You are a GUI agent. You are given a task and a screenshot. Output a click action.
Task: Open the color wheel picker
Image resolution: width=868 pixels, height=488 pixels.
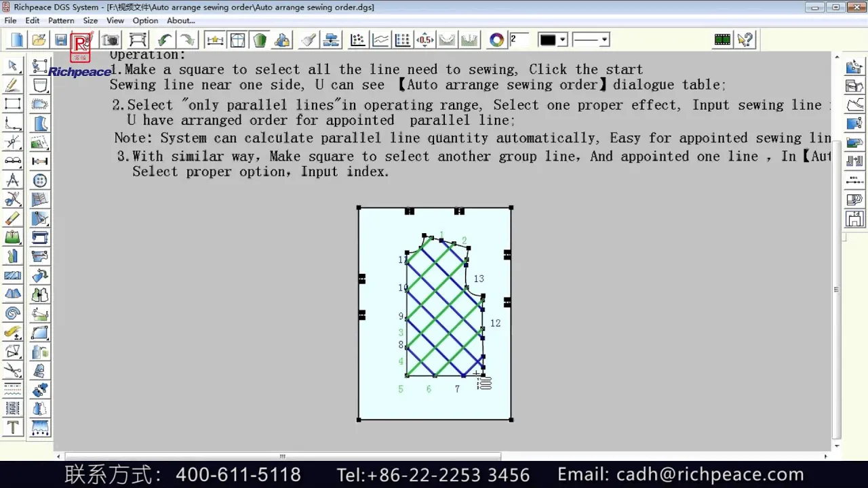497,40
